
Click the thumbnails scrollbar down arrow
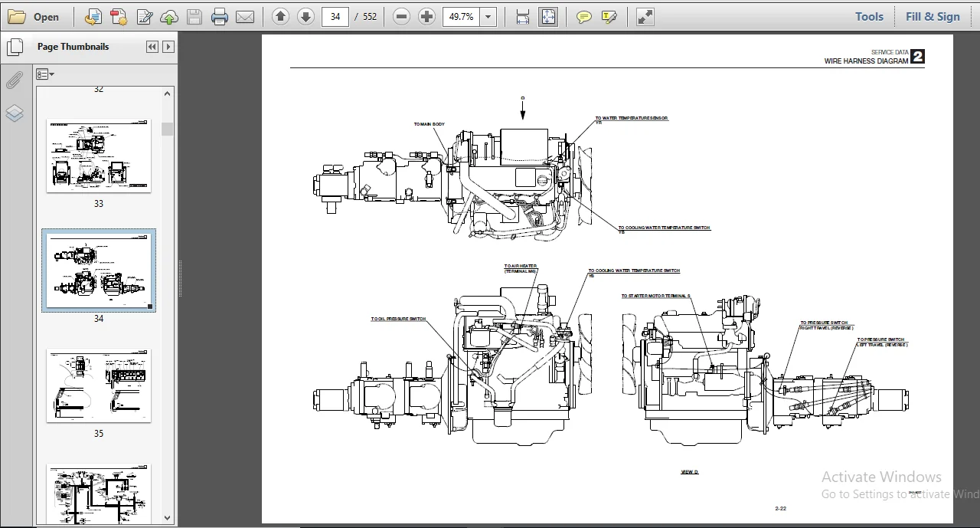point(168,518)
